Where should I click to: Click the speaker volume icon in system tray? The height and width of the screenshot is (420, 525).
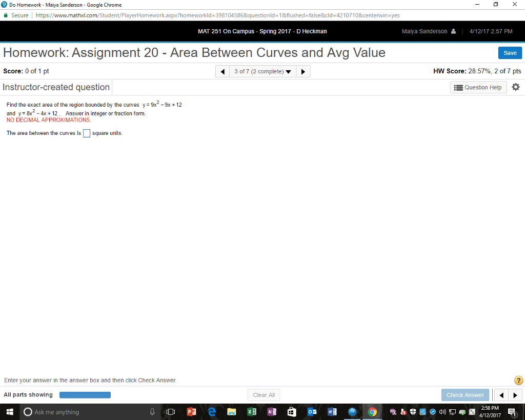[x=442, y=412]
